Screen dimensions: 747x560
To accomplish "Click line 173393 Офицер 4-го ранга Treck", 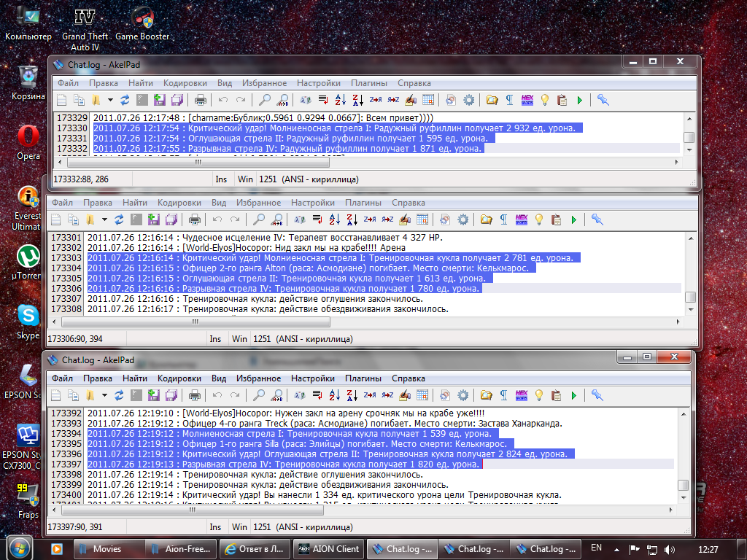I will [325, 424].
